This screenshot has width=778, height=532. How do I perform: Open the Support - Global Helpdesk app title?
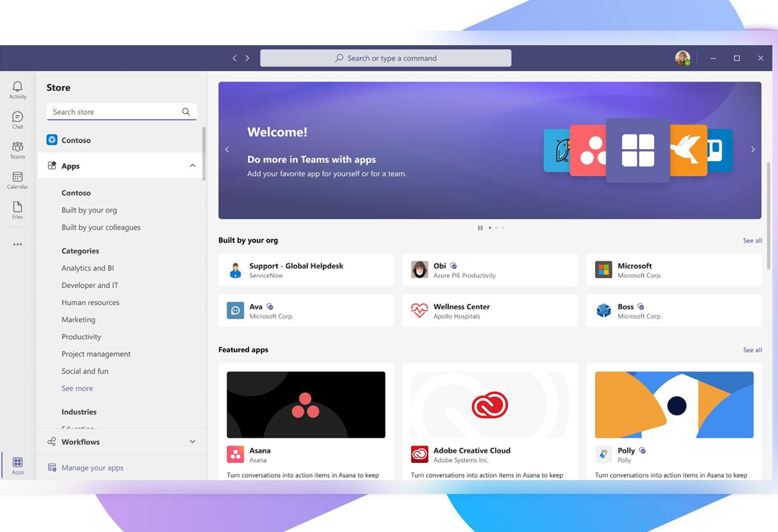296,266
